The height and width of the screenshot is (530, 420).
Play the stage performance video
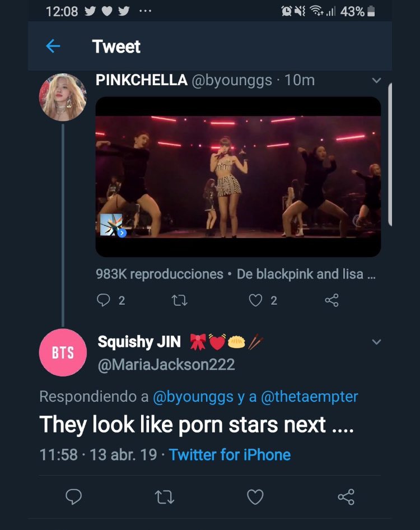point(238,176)
